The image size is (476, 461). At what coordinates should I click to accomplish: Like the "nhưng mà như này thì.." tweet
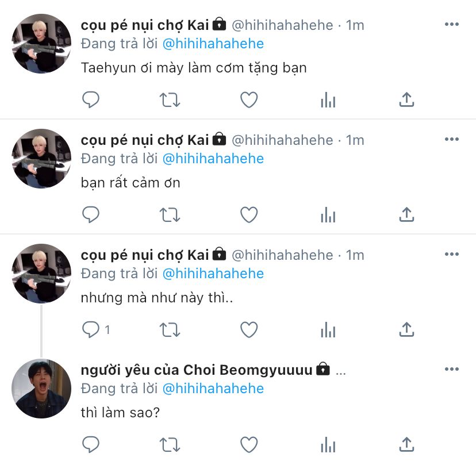pos(249,329)
